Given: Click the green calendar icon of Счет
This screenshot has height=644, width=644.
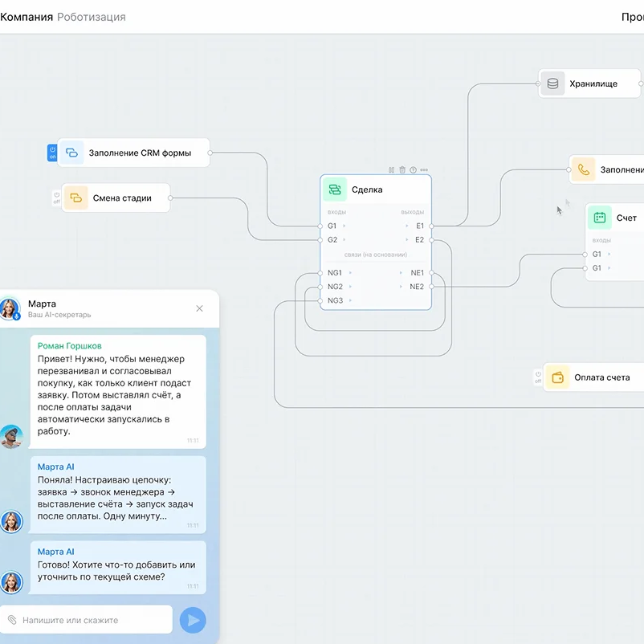Looking at the screenshot, I should 599,218.
